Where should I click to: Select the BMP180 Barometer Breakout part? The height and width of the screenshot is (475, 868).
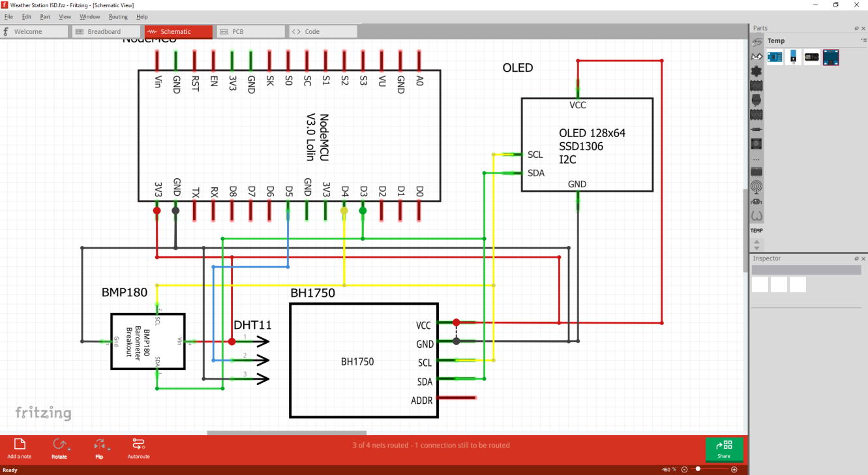pyautogui.click(x=147, y=341)
